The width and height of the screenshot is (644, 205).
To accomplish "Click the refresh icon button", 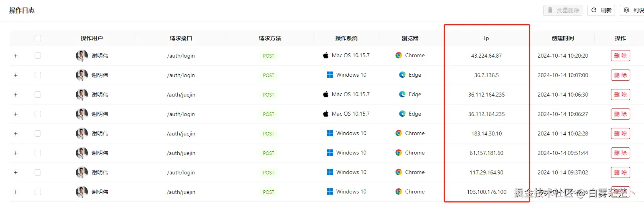I will pos(594,10).
